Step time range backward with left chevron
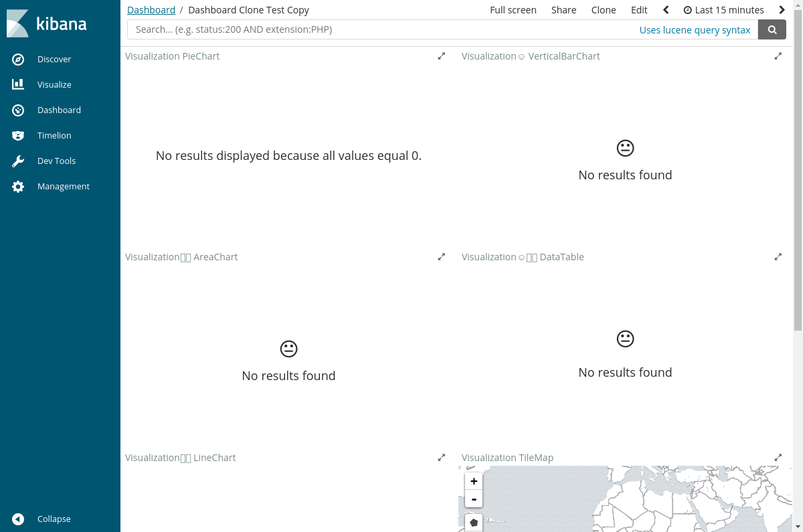This screenshot has width=803, height=532. click(x=666, y=10)
